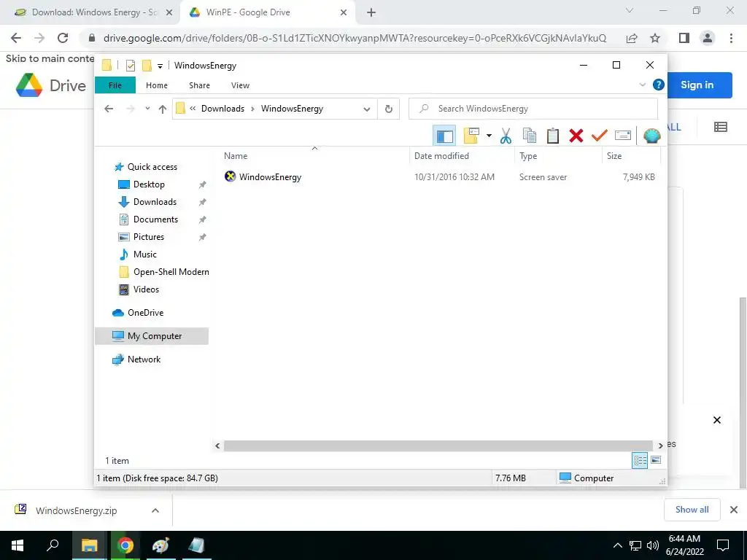Open Chrome from the Windows taskbar

125,545
